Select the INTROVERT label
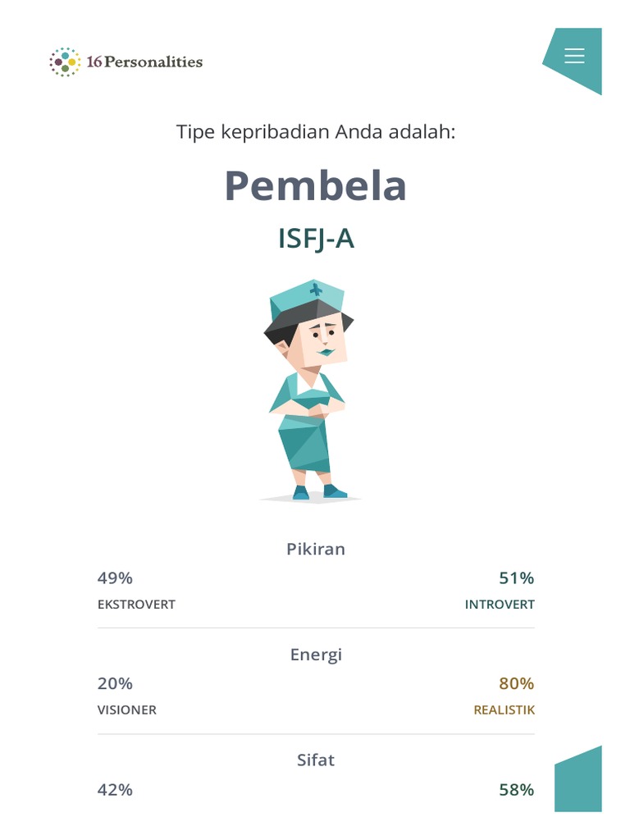 coord(500,605)
